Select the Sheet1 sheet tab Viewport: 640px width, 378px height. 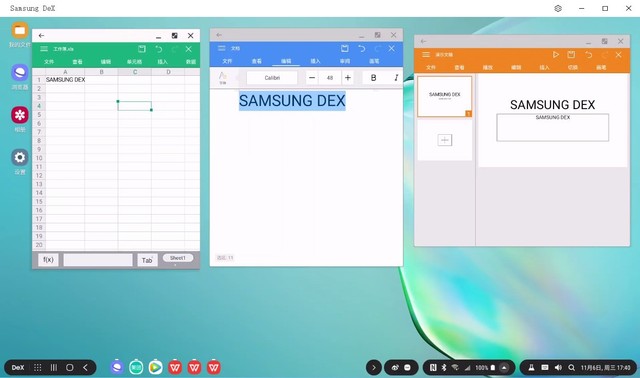pos(178,258)
